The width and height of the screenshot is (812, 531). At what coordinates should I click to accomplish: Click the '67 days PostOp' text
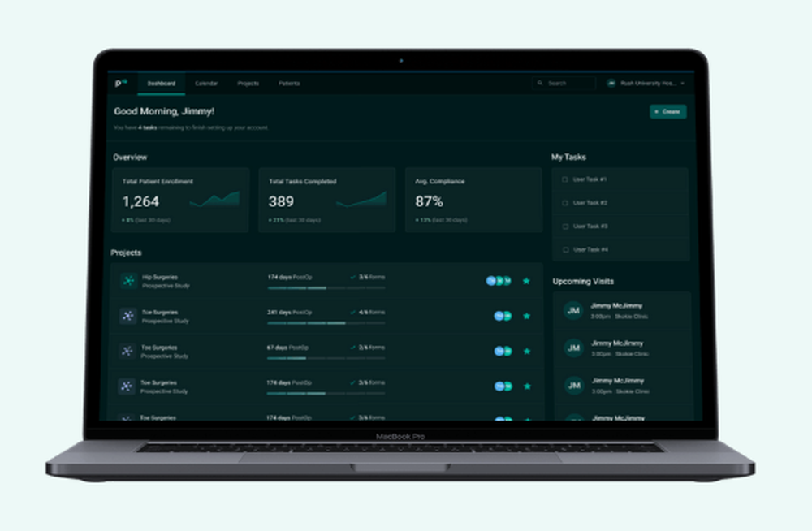click(287, 348)
